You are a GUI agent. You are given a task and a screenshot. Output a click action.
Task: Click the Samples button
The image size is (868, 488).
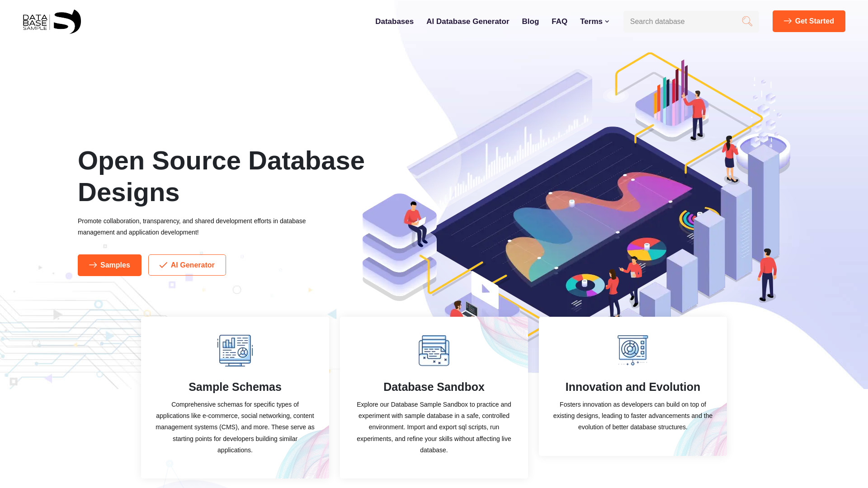(109, 264)
